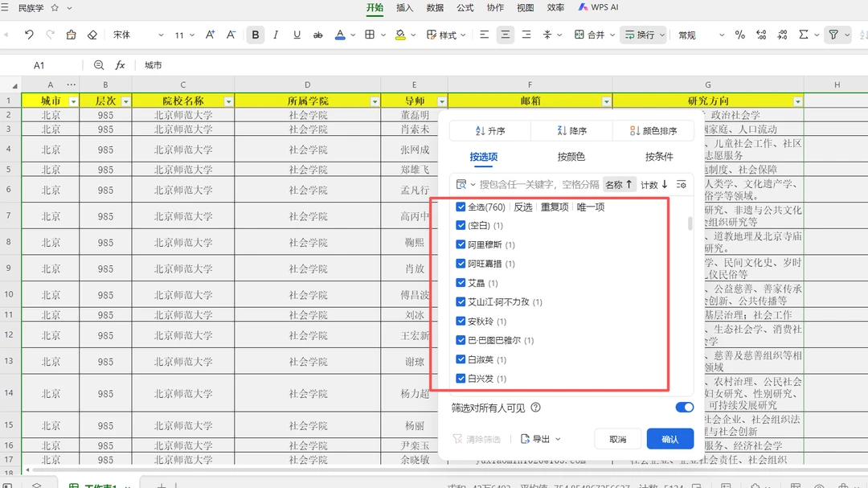The width and height of the screenshot is (868, 488).
Task: Apply italic formatting
Action: 276,35
